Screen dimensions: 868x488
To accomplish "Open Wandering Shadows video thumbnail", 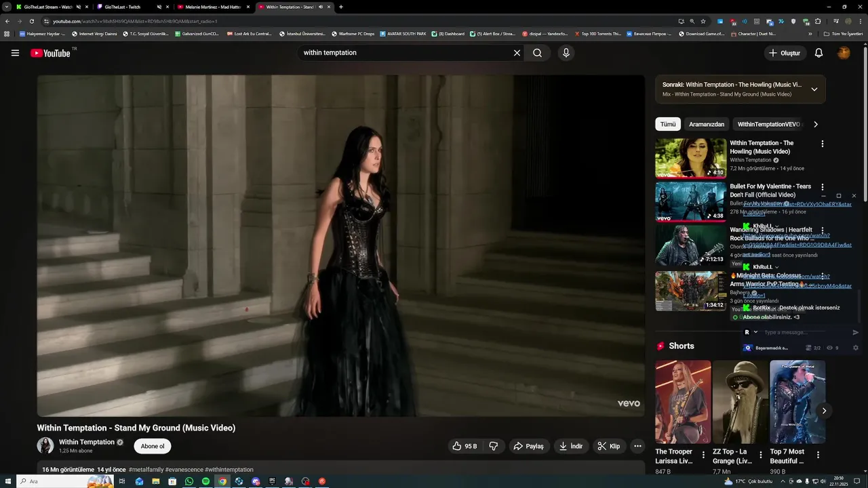I will (690, 245).
